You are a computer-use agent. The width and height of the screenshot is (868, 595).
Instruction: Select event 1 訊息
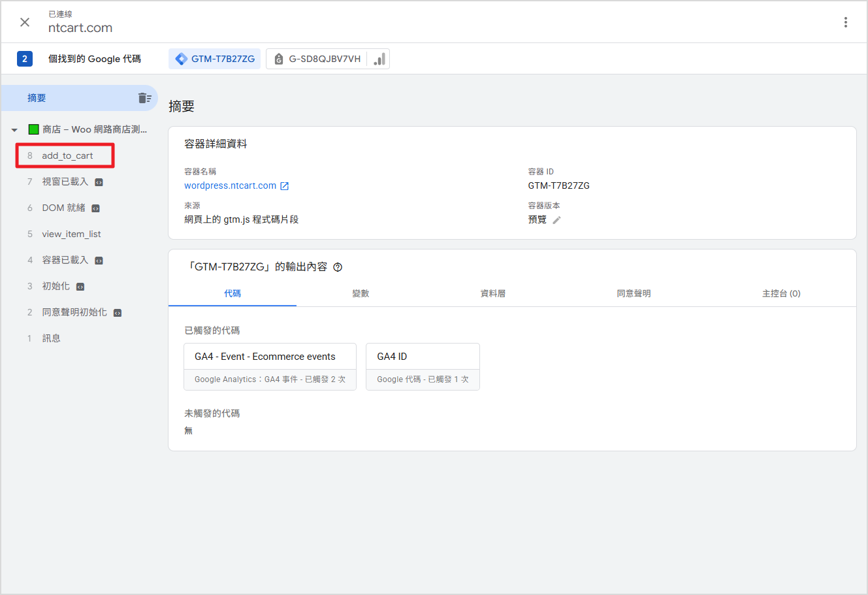click(x=51, y=338)
